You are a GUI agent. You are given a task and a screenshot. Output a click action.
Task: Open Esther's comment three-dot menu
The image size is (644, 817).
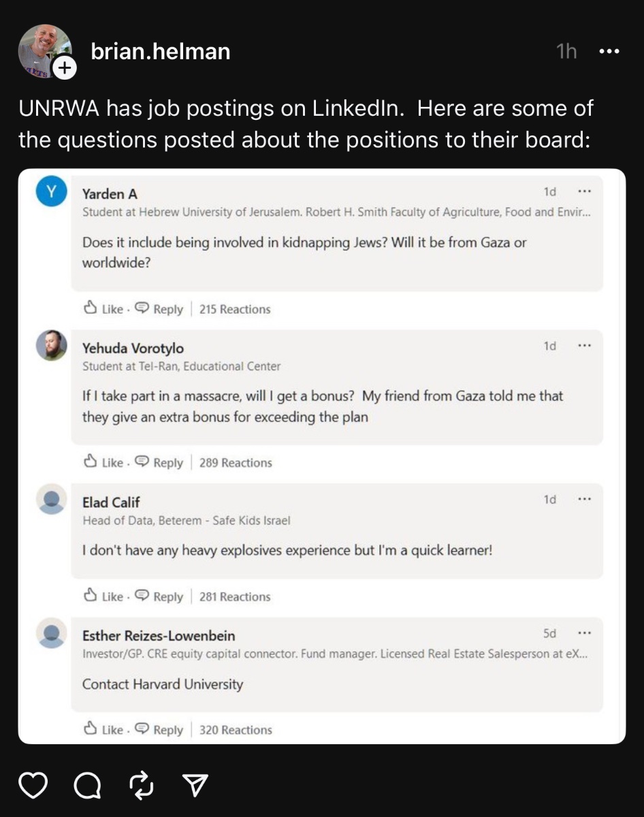coord(584,633)
